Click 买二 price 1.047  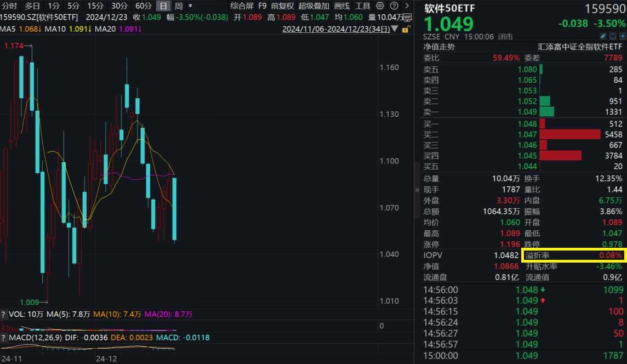[x=527, y=134]
